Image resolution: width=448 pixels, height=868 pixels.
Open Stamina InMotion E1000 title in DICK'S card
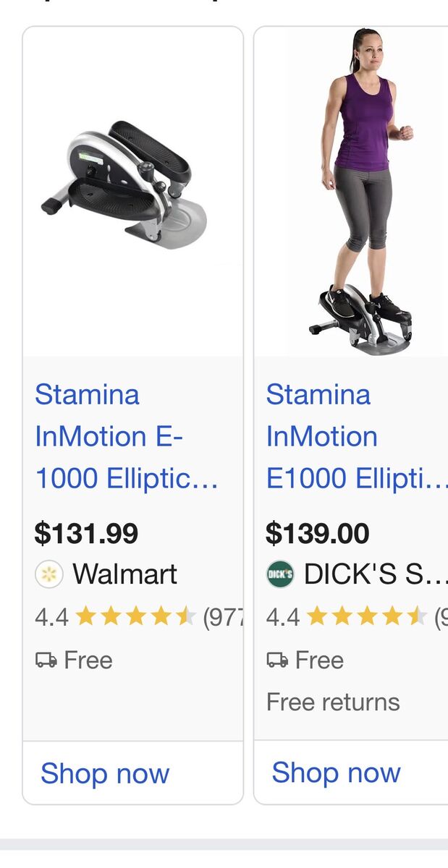click(356, 436)
